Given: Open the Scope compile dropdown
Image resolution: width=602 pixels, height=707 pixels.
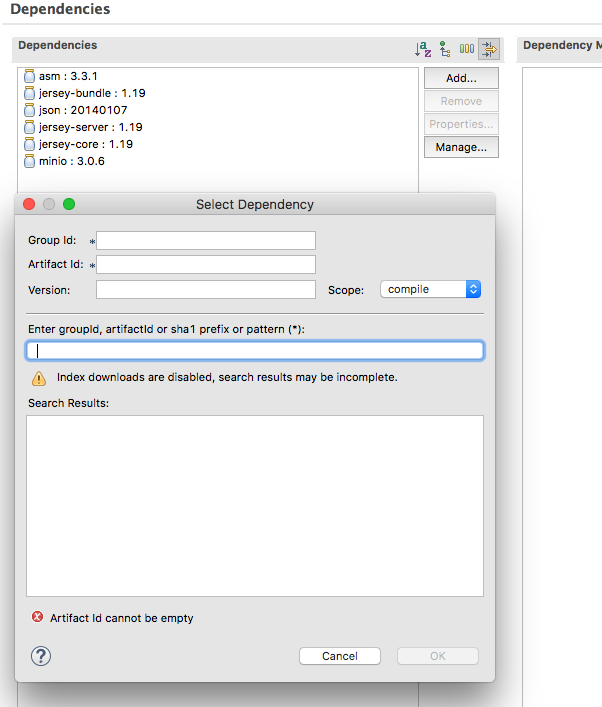Looking at the screenshot, I should click(x=431, y=289).
